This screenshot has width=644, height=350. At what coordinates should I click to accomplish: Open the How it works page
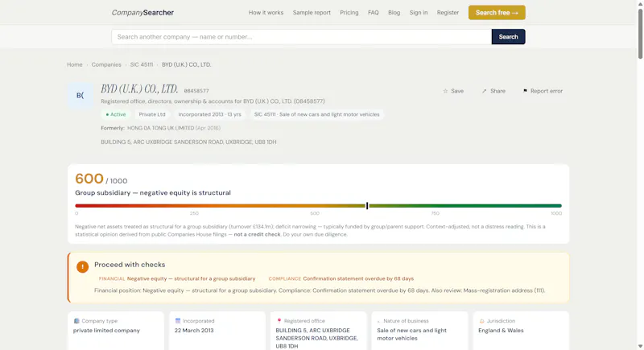[266, 13]
